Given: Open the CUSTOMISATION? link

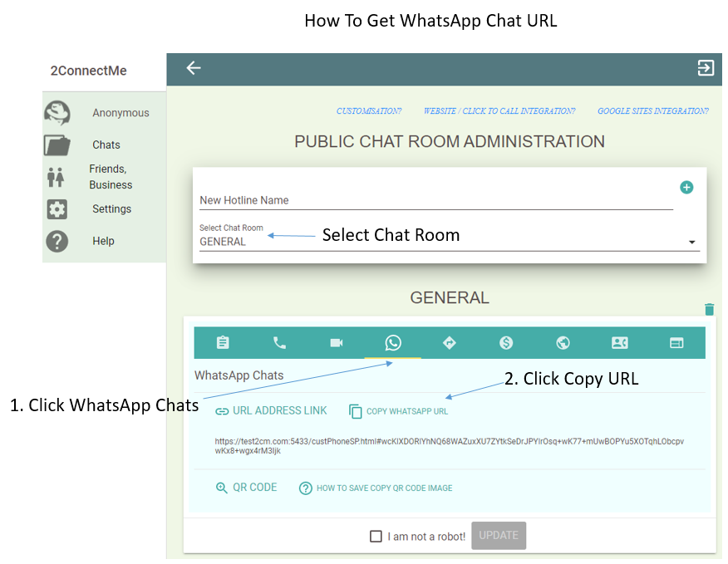Looking at the screenshot, I should point(369,111).
